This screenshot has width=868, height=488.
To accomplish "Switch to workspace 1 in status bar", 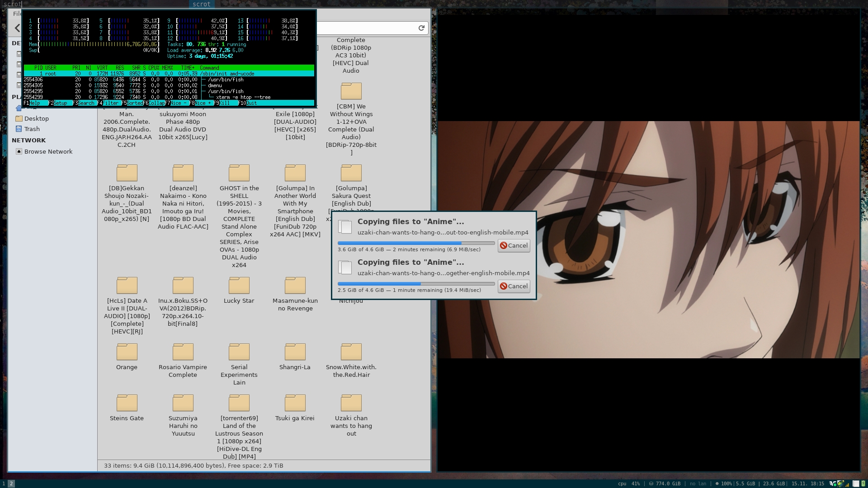I will coord(4,483).
